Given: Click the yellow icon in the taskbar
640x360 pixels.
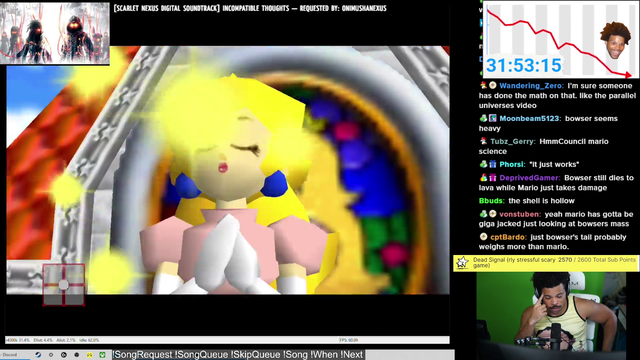Looking at the screenshot, I should (x=89, y=355).
